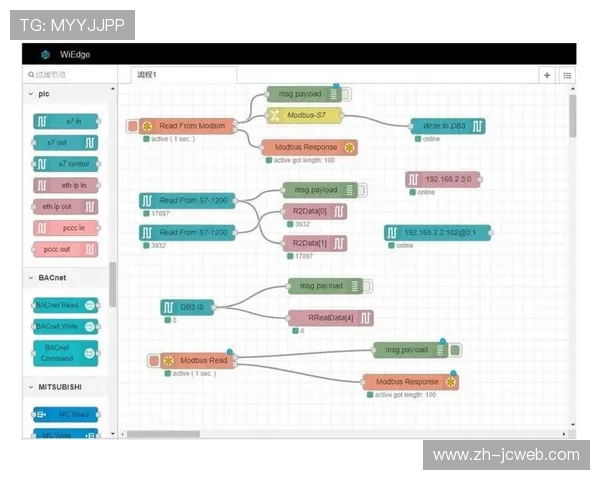Collapse the MITSUBISHI palette category

tap(30, 386)
